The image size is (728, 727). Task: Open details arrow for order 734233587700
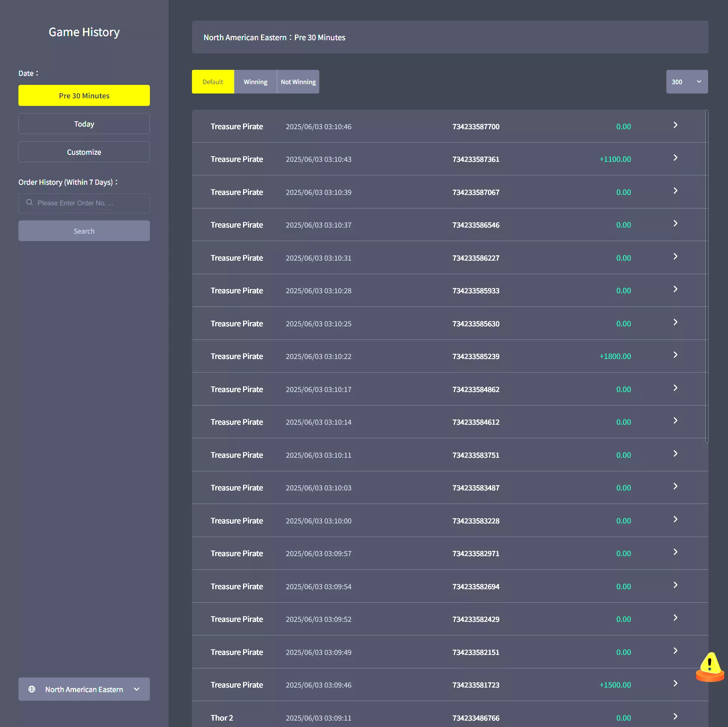[675, 125]
